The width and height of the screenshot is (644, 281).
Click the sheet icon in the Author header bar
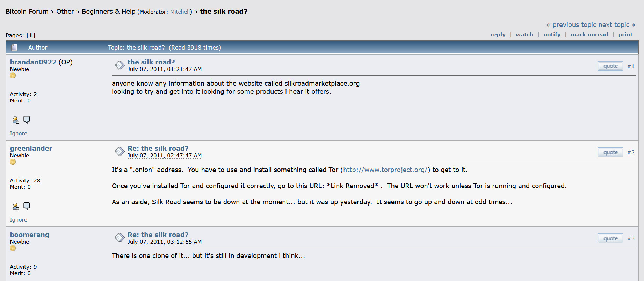[14, 47]
